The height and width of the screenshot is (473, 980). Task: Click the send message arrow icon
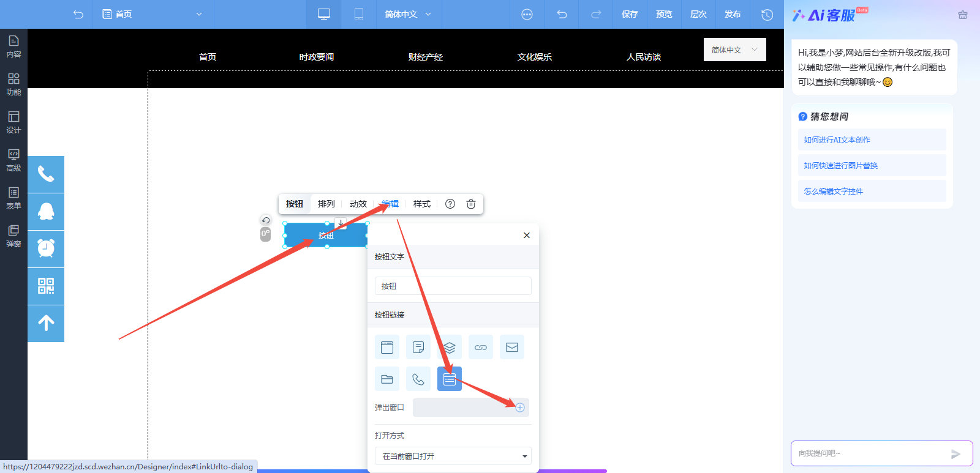click(956, 454)
